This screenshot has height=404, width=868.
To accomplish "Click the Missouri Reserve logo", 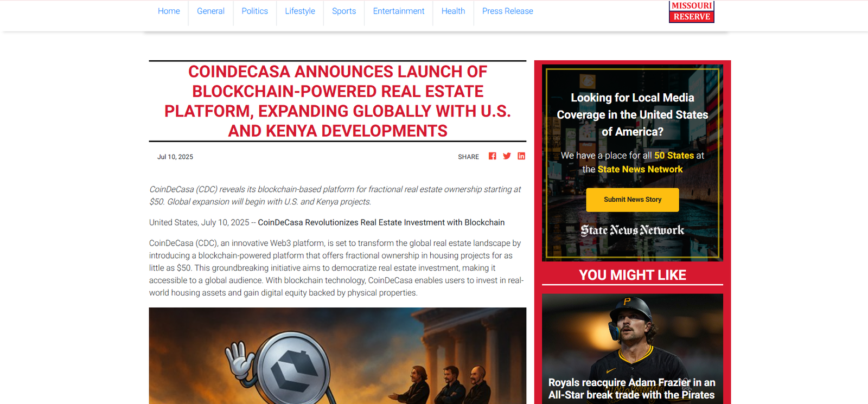I will (x=691, y=11).
